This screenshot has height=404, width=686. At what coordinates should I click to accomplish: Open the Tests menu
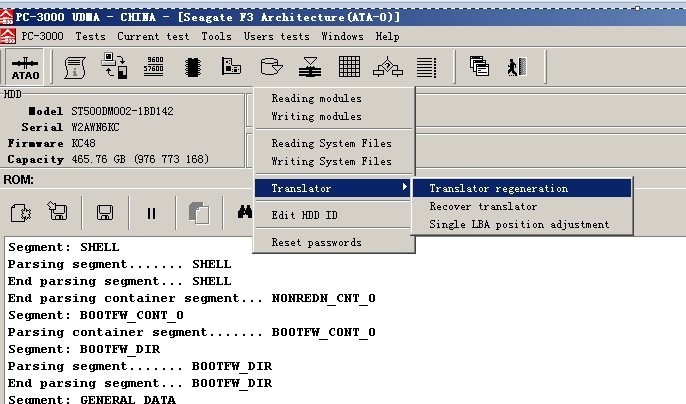click(91, 36)
